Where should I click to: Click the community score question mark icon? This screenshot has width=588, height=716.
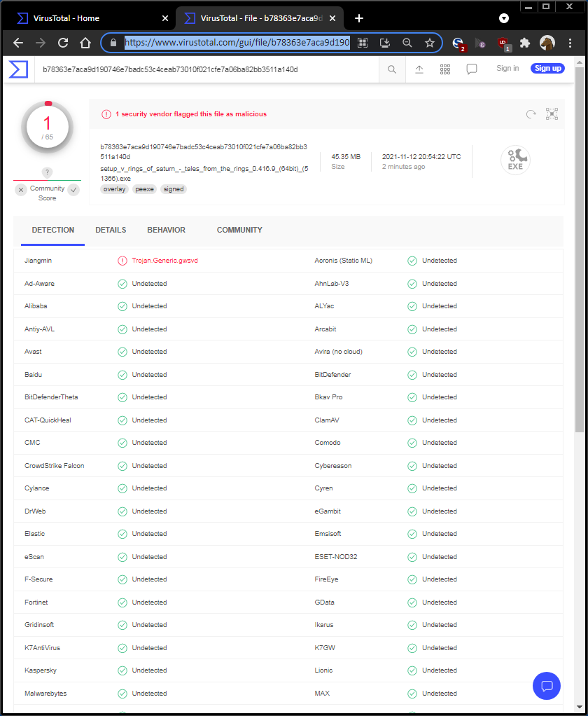click(x=47, y=172)
